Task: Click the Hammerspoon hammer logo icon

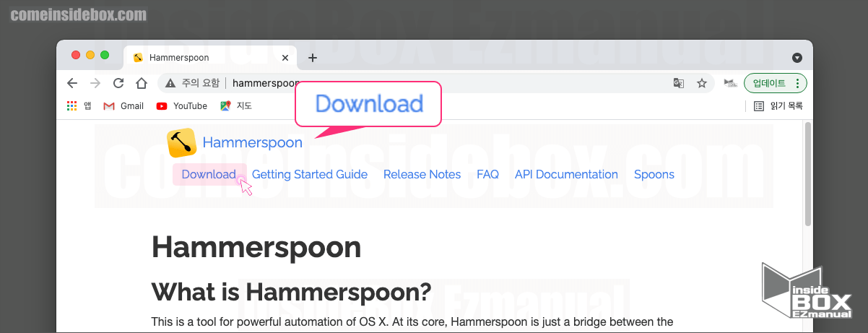Action: click(x=182, y=142)
